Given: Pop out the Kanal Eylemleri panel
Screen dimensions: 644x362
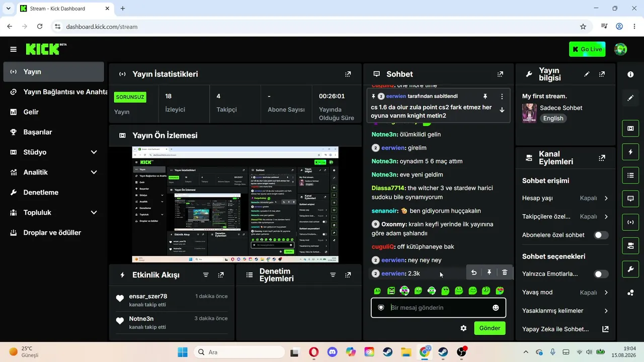Looking at the screenshot, I should click(602, 158).
